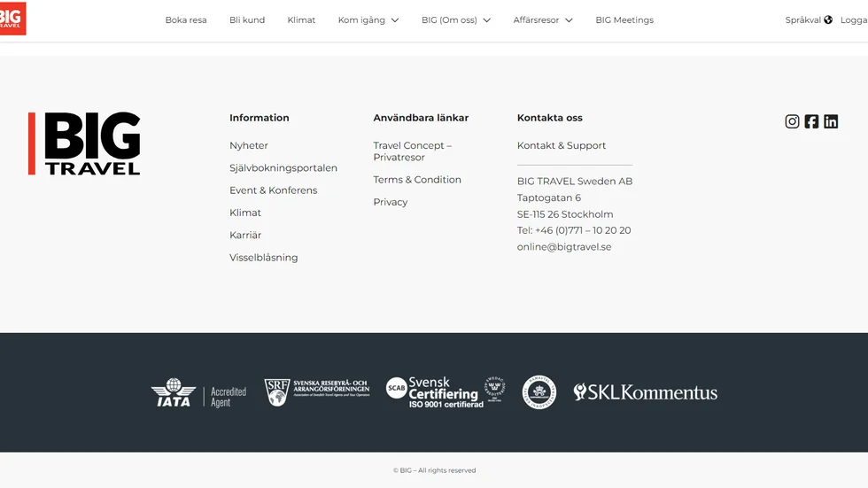Expand the Affärsresor dropdown chevron
The image size is (868, 488).
[569, 20]
